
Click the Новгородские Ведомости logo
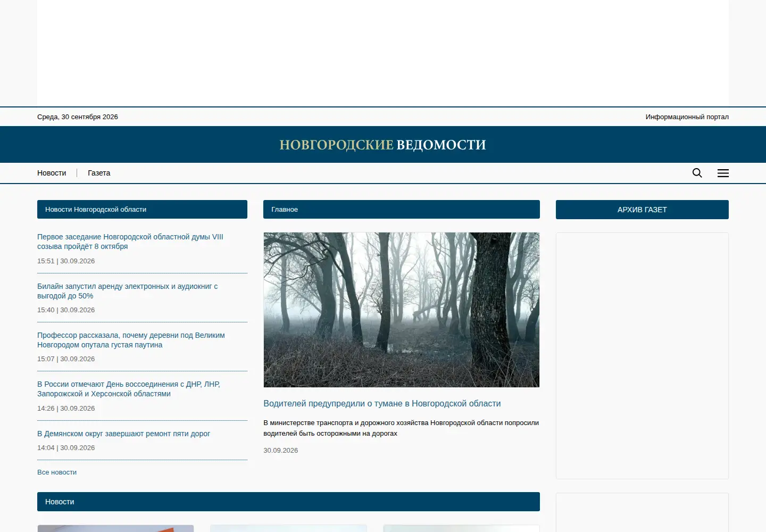pos(383,145)
